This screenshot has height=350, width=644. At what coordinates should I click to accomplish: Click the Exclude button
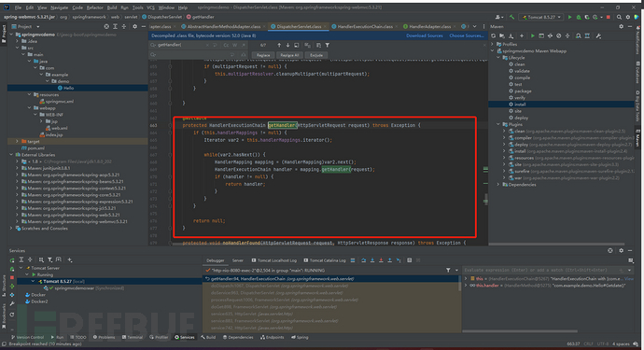click(316, 55)
